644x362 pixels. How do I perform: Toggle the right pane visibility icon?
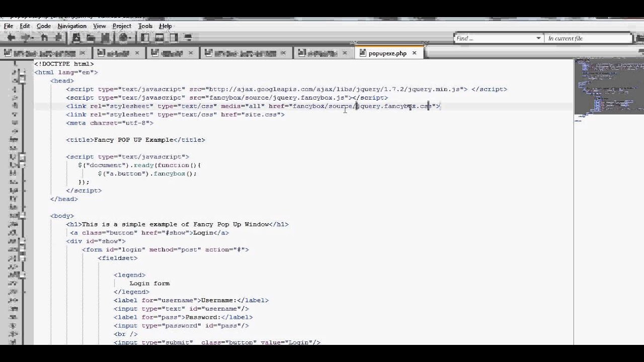click(x=174, y=38)
